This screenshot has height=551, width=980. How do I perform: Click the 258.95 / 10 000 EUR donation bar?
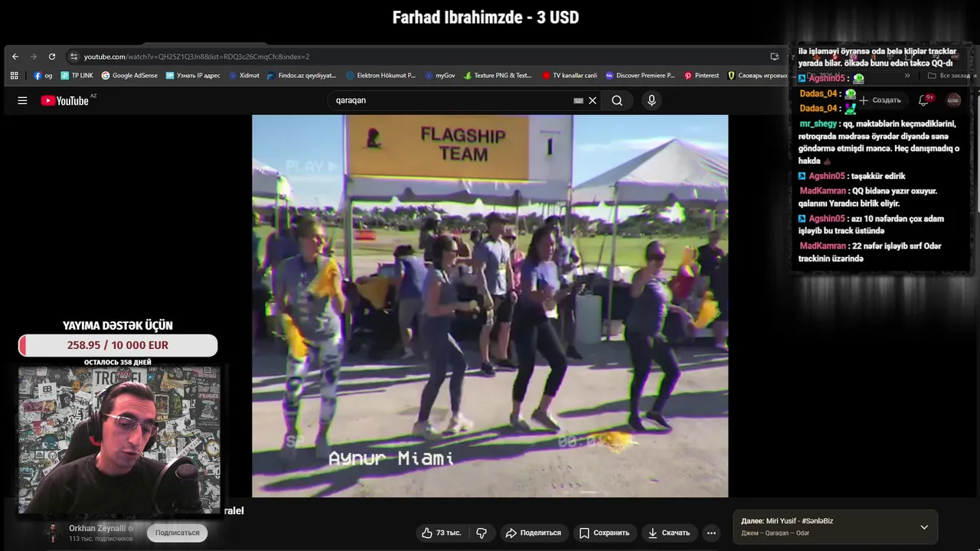pyautogui.click(x=118, y=345)
